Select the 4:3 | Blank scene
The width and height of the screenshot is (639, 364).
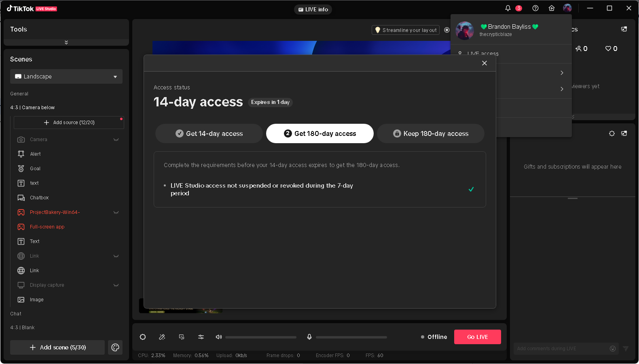click(22, 328)
